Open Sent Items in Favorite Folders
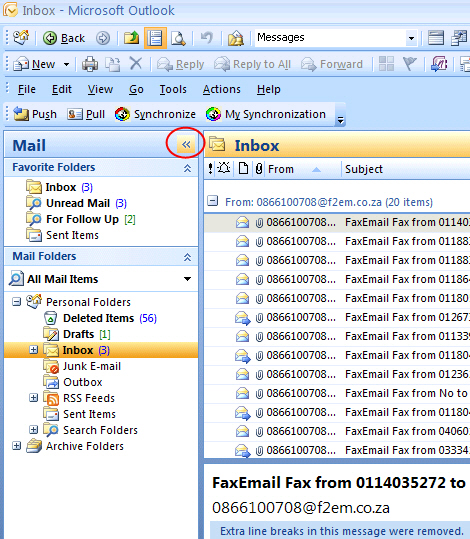This screenshot has width=470, height=539. 62,235
